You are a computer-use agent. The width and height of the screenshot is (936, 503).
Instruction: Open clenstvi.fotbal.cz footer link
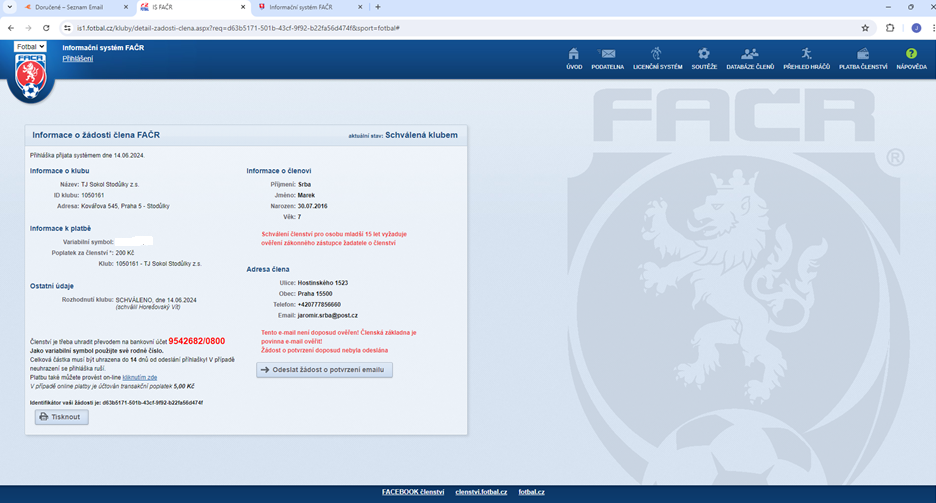481,492
